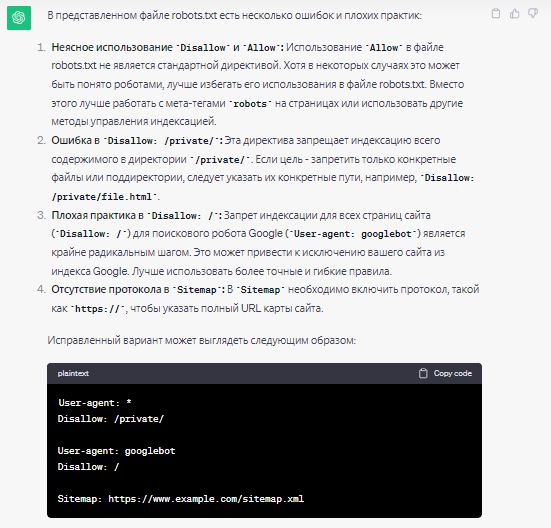Click the heading 'Ошибка в Disallow: /private/'
551x528 pixels.
(x=137, y=141)
